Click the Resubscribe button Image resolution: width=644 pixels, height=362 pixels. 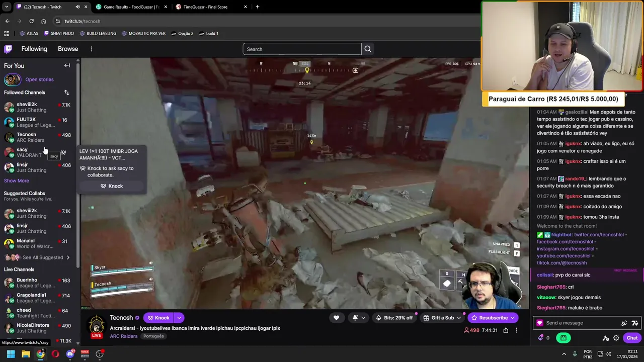point(493,318)
